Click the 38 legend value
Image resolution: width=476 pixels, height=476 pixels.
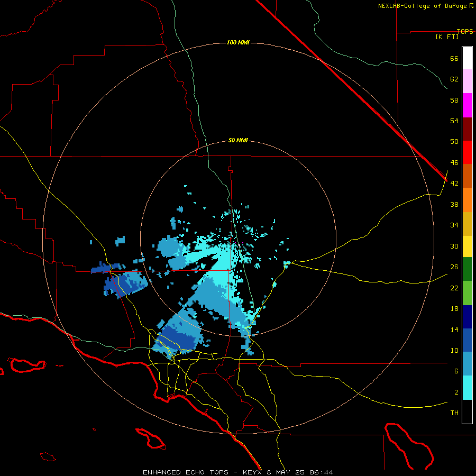click(x=454, y=205)
